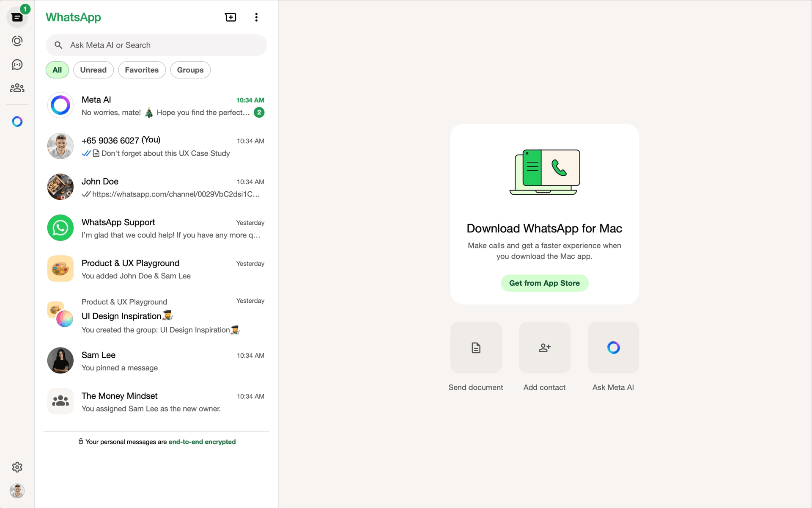Click WhatsApp Support green logo avatar
Image resolution: width=812 pixels, height=508 pixels.
[60, 228]
